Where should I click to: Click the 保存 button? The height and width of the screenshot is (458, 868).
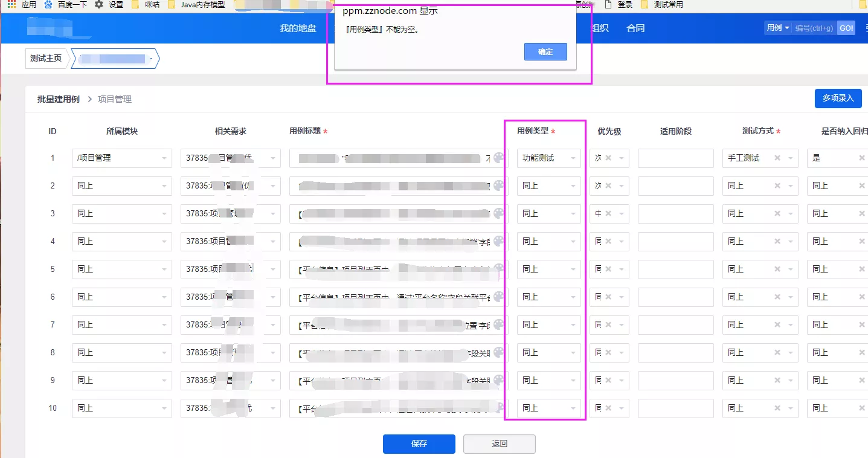(419, 443)
